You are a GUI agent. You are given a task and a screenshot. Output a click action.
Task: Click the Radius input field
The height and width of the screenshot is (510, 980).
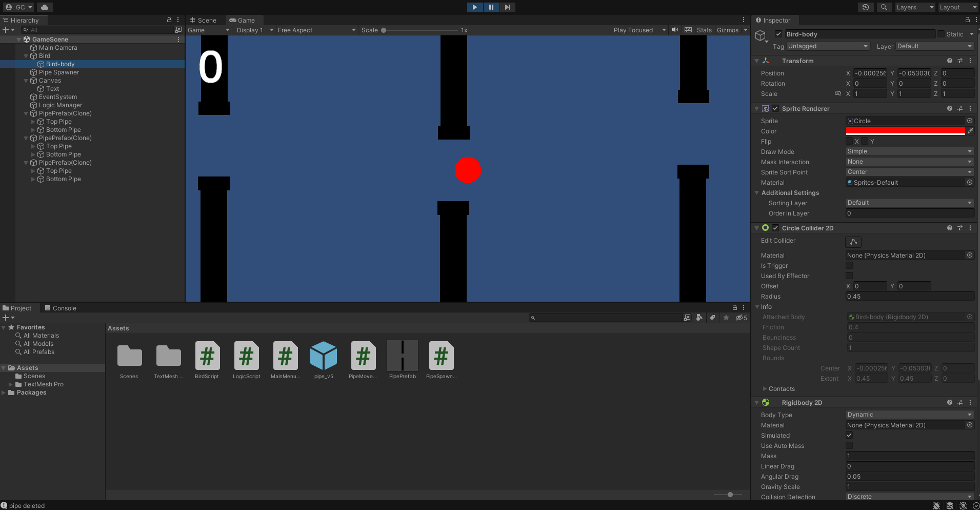pos(910,297)
